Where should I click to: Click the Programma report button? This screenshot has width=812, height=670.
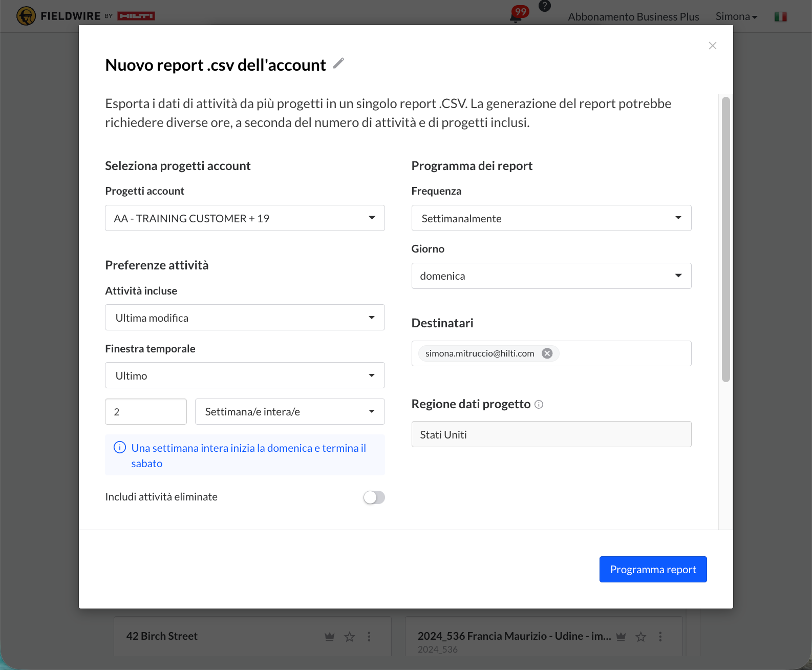point(653,570)
